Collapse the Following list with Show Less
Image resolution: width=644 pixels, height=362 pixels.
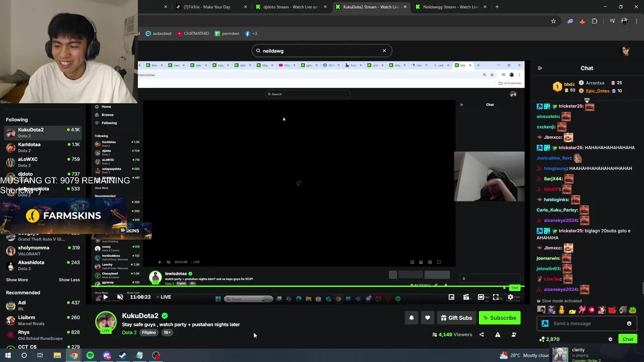point(69,280)
